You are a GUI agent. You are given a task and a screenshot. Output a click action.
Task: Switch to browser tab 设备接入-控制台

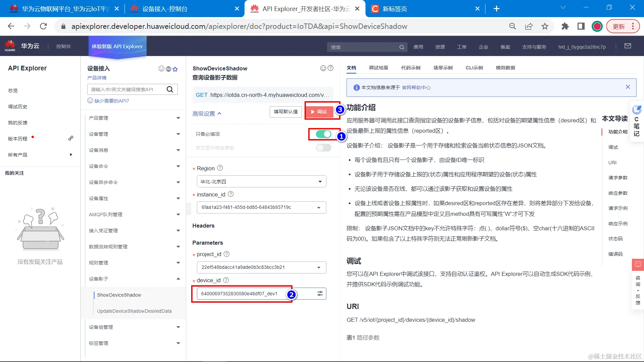pos(184,9)
